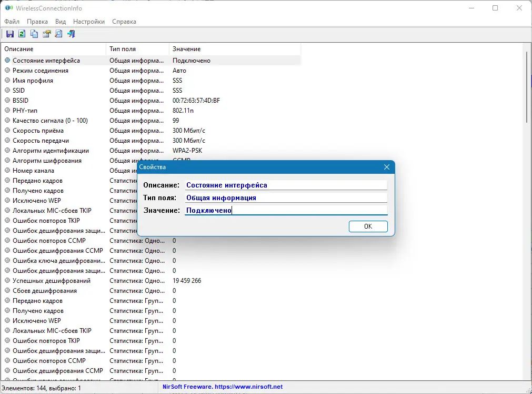Click the Save floppy-disk toolbar icon
532x394 pixels.
pos(10,34)
